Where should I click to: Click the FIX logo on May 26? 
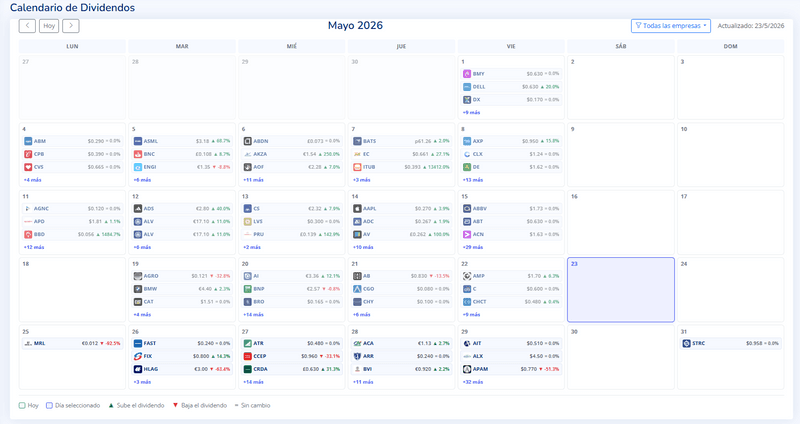click(138, 356)
